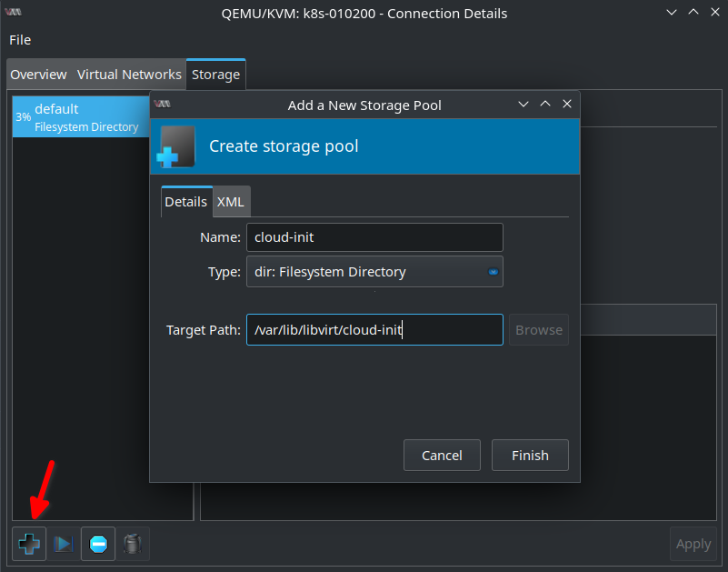Close the Add a New Storage Pool dialog

(567, 104)
